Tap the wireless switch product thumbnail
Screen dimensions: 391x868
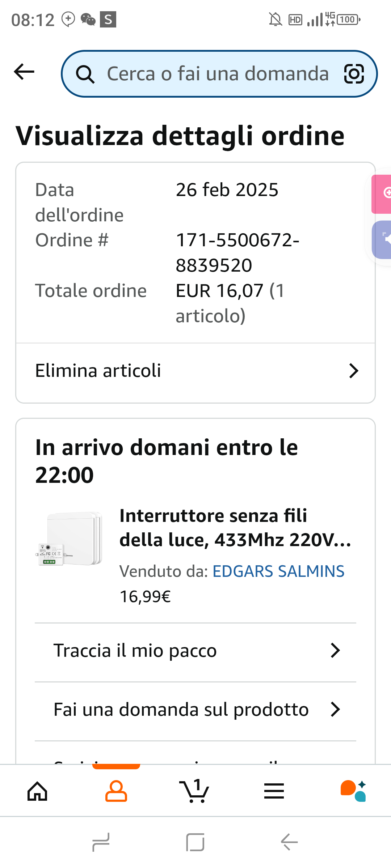71,539
